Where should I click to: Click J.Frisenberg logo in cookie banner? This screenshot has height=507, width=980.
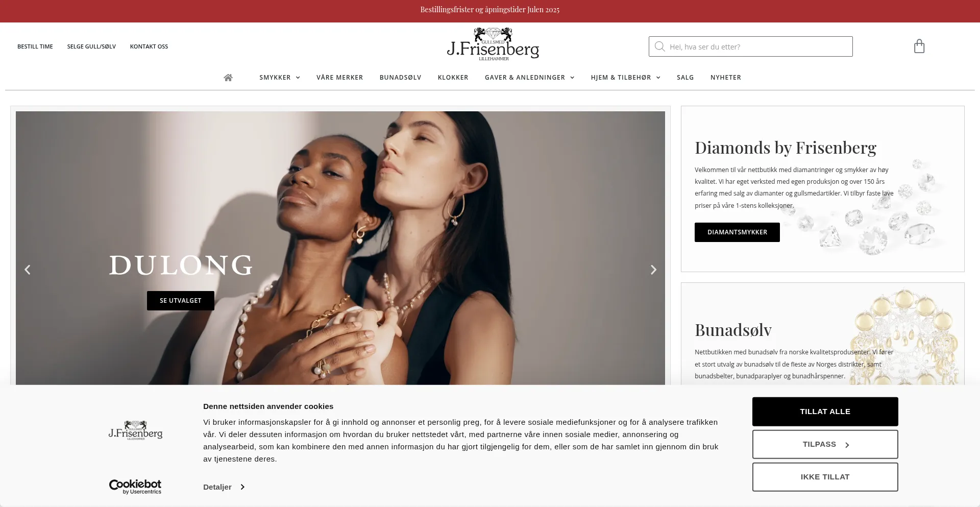click(x=135, y=430)
